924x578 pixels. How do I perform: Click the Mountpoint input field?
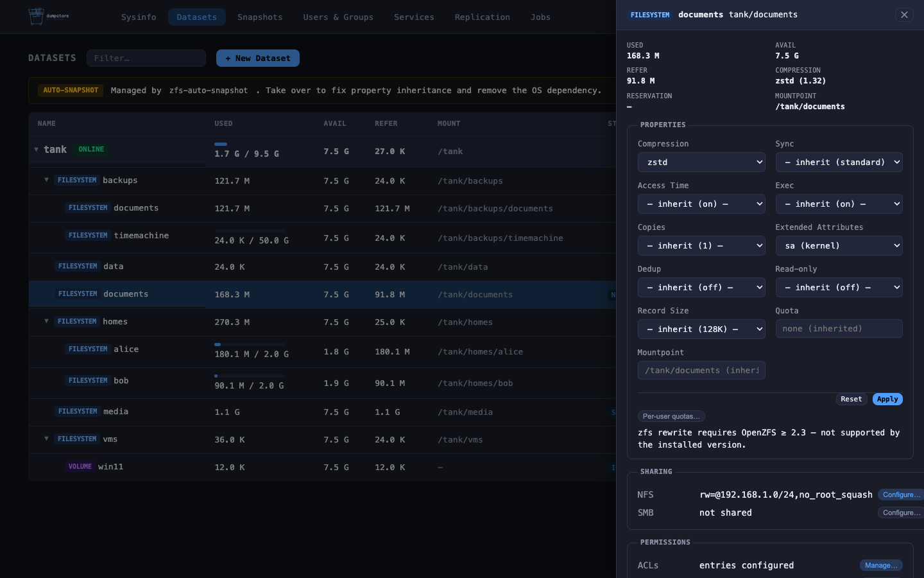(701, 371)
